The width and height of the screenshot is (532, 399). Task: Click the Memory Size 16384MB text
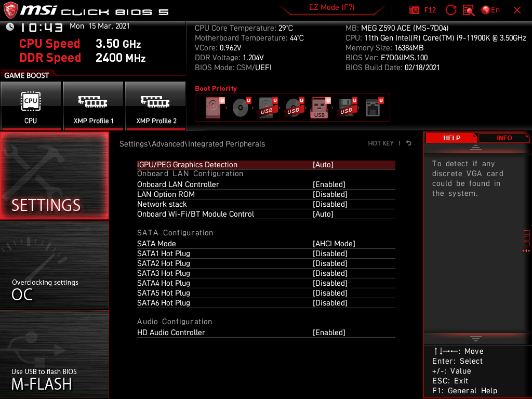pos(384,48)
